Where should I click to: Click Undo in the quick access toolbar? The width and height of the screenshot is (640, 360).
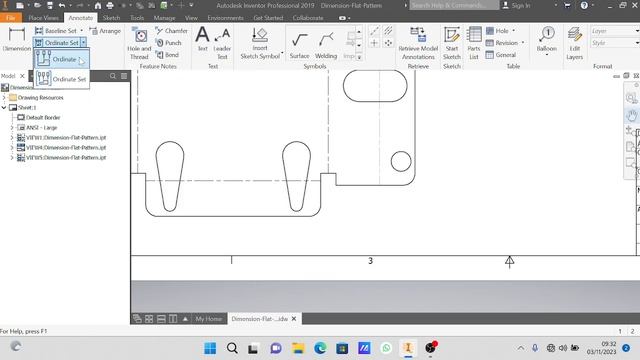62,5
